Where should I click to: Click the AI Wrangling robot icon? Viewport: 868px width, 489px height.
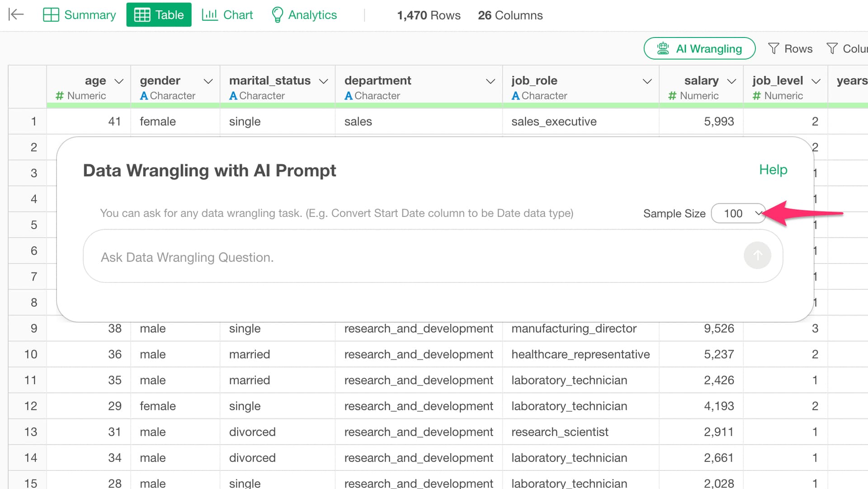point(663,48)
